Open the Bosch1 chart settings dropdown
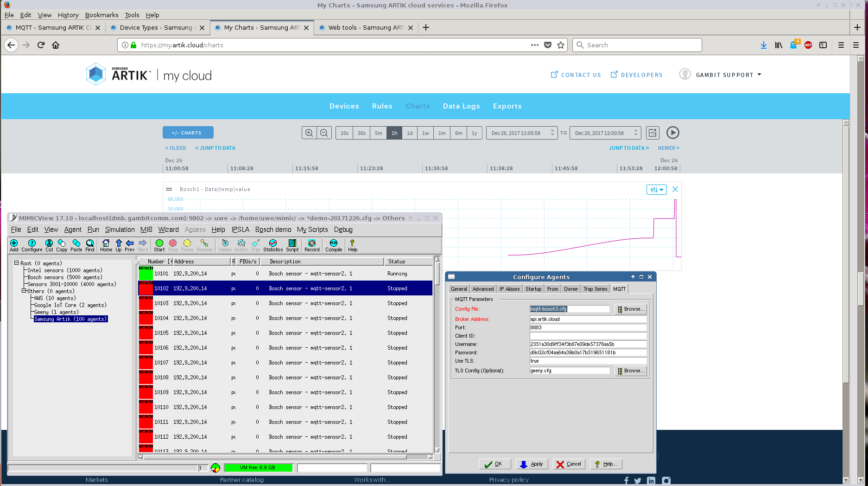The width and height of the screenshot is (868, 486). [x=656, y=189]
